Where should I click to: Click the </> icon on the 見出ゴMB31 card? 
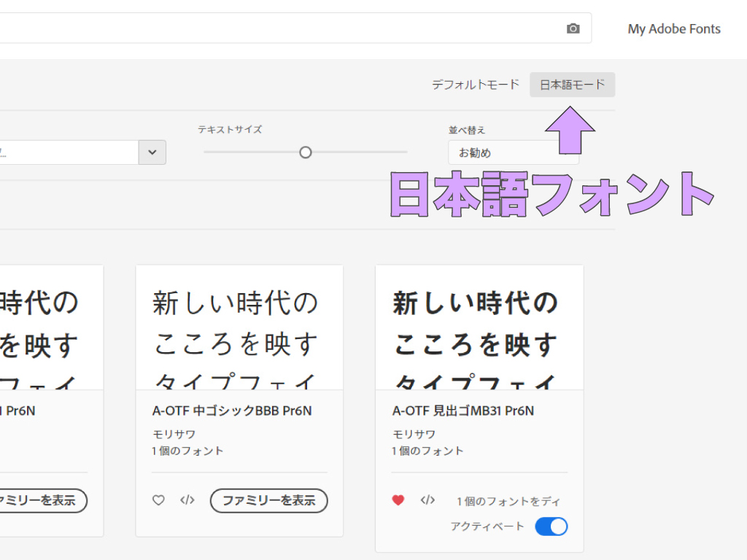point(428,501)
